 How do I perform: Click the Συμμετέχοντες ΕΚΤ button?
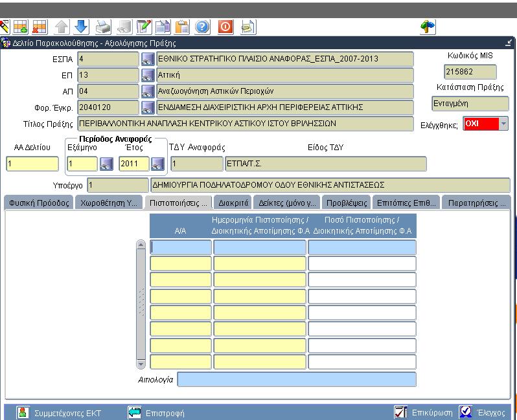tap(60, 413)
